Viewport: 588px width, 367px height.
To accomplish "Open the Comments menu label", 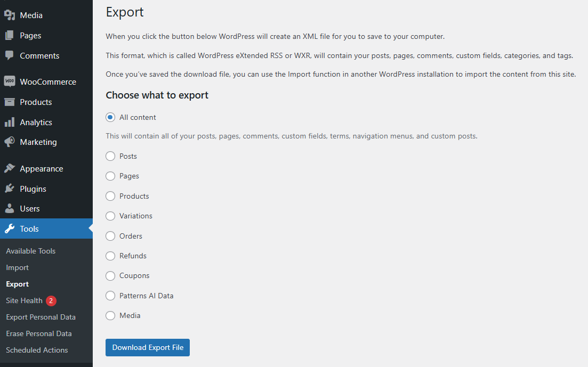I will (39, 56).
